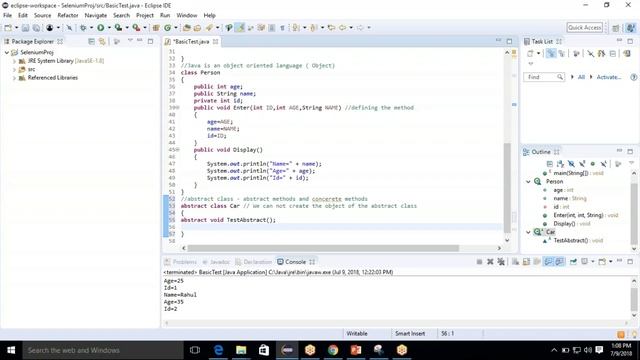Open the Refactor menu
Image resolution: width=640 pixels, height=360 pixels.
click(68, 15)
